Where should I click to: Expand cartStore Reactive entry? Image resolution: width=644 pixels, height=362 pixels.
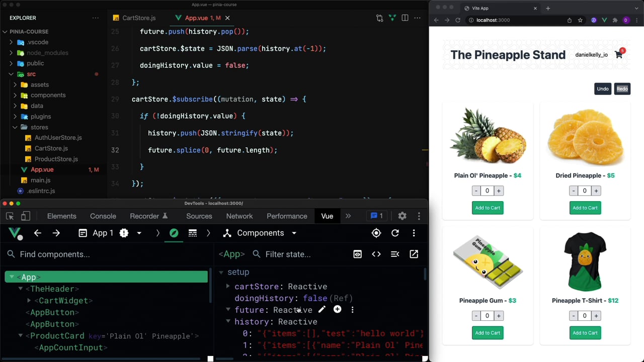pos(228,287)
